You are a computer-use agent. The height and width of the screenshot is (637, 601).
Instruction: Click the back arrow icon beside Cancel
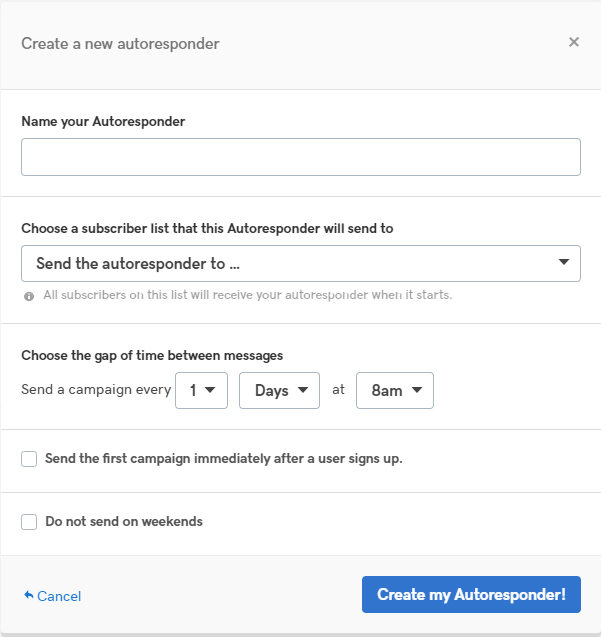click(29, 596)
